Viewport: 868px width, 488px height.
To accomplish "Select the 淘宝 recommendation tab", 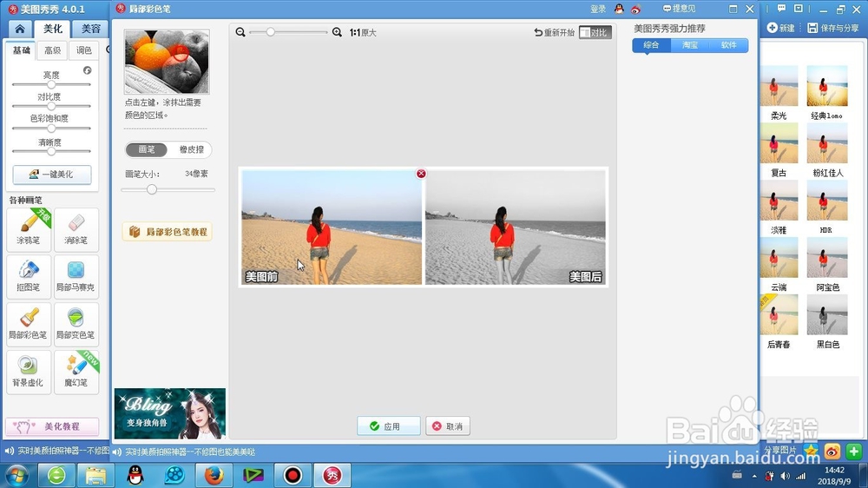I will tap(690, 45).
